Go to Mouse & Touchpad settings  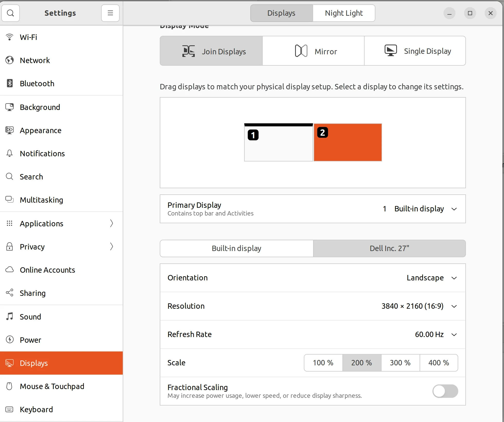(51, 386)
